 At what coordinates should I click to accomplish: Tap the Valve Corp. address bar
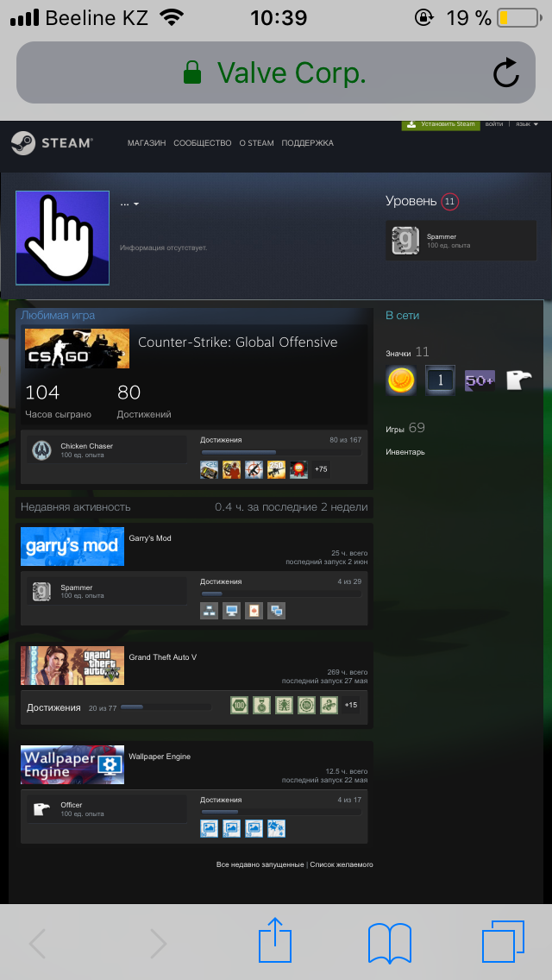coord(276,72)
